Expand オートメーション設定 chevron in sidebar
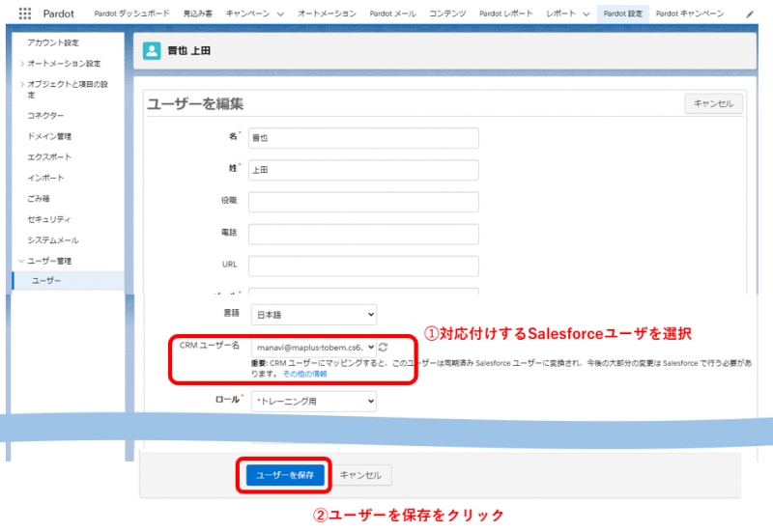Viewport: 773px width, 532px height. pyautogui.click(x=22, y=64)
